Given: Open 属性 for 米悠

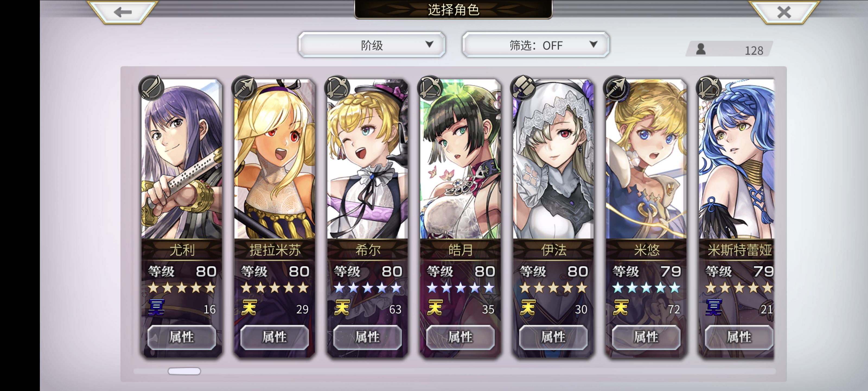Looking at the screenshot, I should point(646,337).
